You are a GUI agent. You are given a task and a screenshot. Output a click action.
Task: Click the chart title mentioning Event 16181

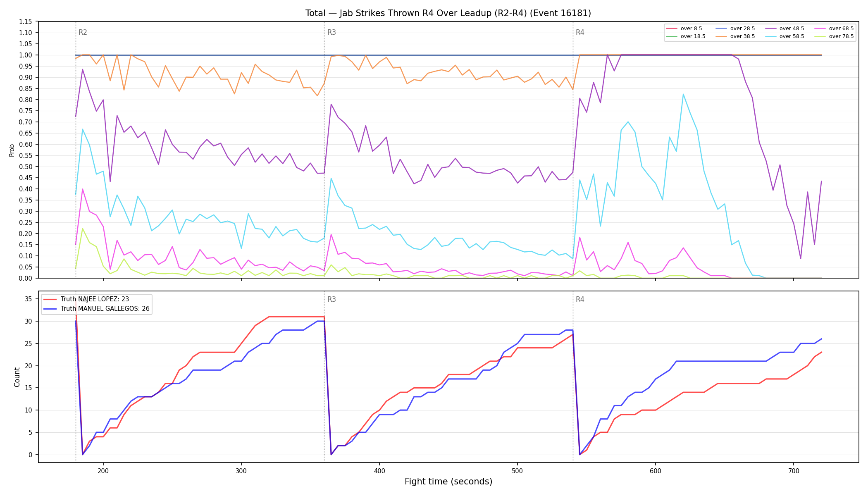(x=448, y=13)
